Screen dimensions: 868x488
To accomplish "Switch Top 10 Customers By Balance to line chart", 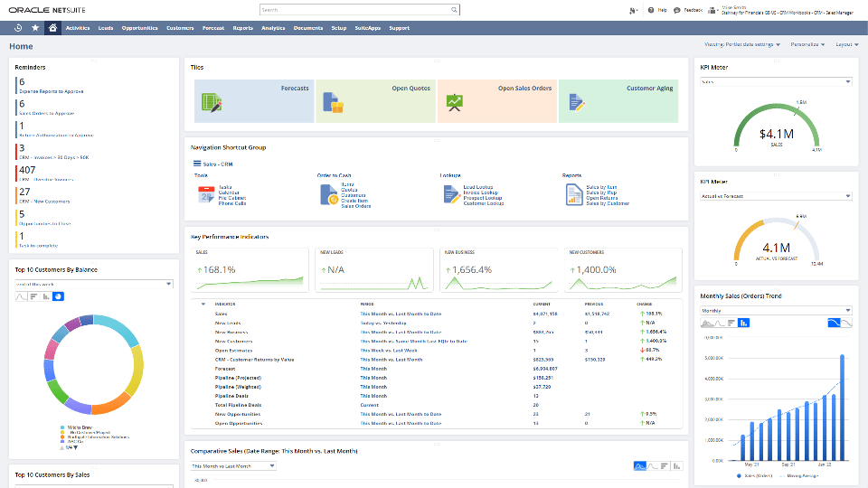I will point(22,296).
